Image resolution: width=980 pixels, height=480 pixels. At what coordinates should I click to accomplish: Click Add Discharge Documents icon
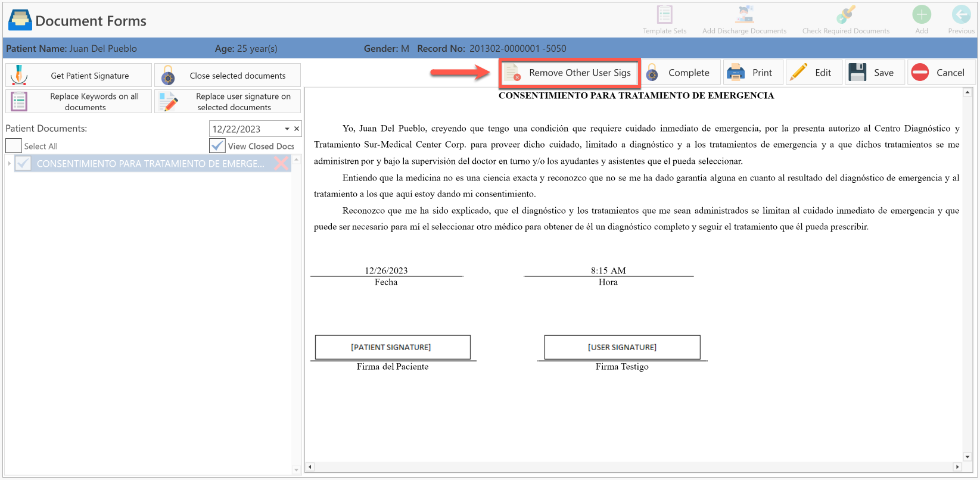(x=744, y=14)
